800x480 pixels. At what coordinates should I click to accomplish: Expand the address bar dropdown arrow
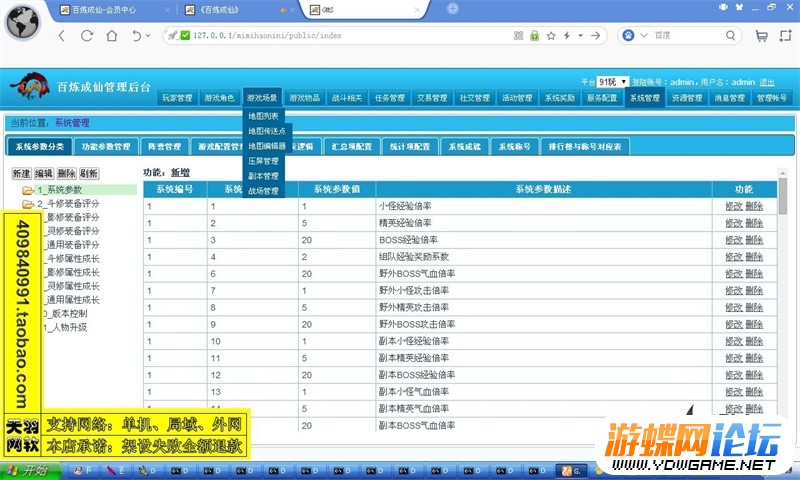pyautogui.click(x=581, y=36)
